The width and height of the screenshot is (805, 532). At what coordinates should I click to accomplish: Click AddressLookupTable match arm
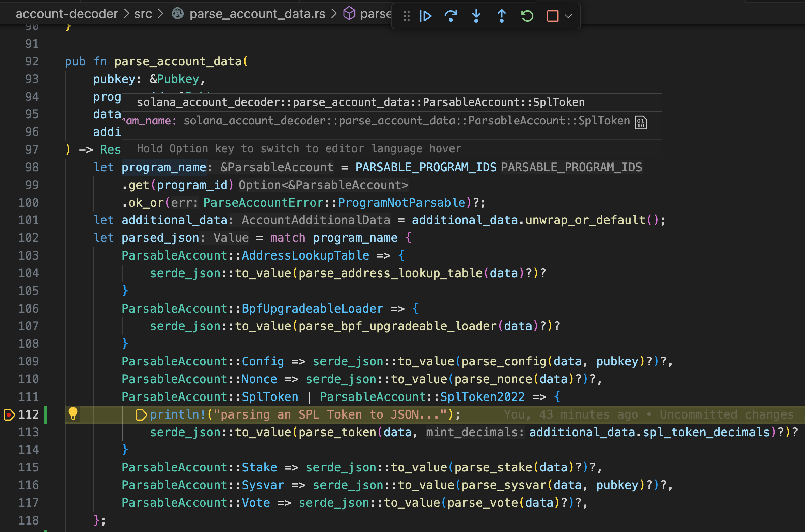[x=305, y=255]
